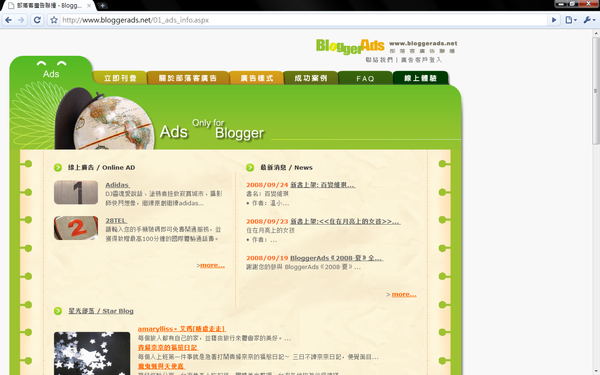Screen dimensions: 600x375
Task: Bookmark page with star icon
Action: pos(54,20)
